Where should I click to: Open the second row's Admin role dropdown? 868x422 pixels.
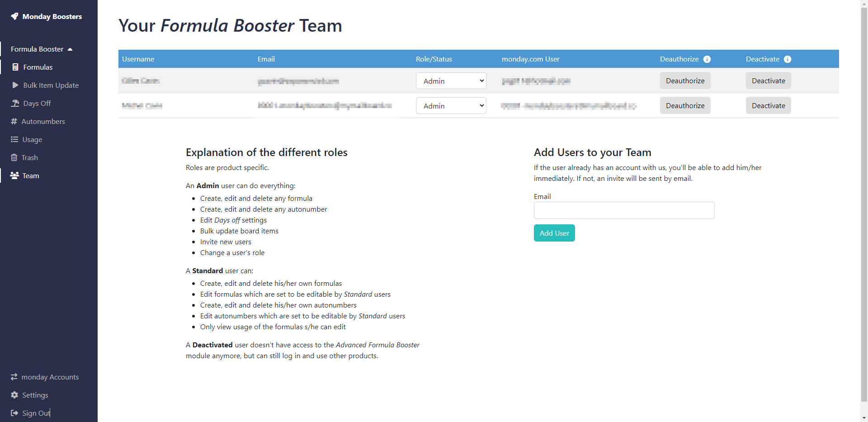coord(451,106)
